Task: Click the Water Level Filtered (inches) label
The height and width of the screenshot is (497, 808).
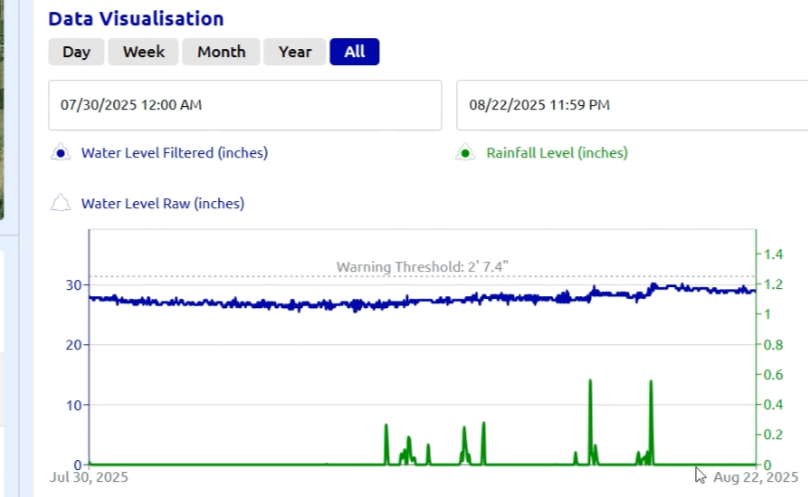Action: (174, 153)
